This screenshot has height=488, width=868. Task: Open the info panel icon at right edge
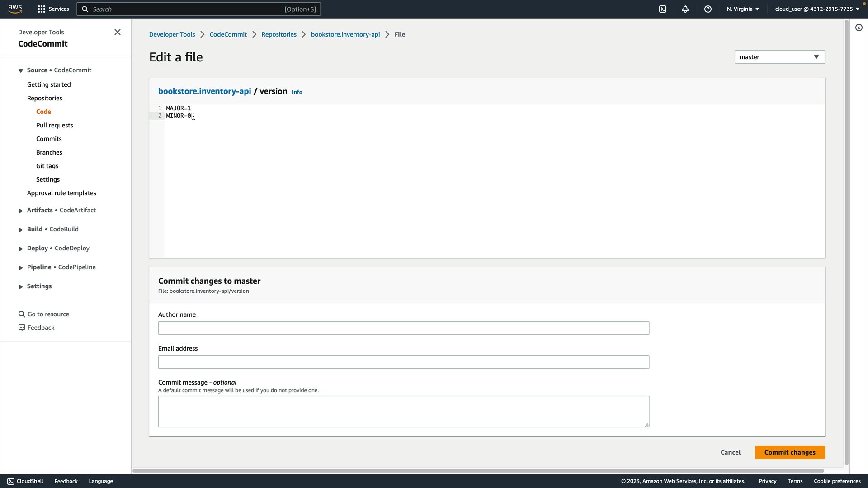click(x=859, y=28)
